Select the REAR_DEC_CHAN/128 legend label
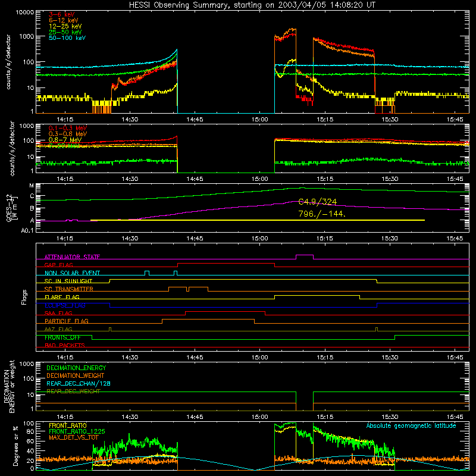Viewport: 476px width, 476px height. point(79,383)
